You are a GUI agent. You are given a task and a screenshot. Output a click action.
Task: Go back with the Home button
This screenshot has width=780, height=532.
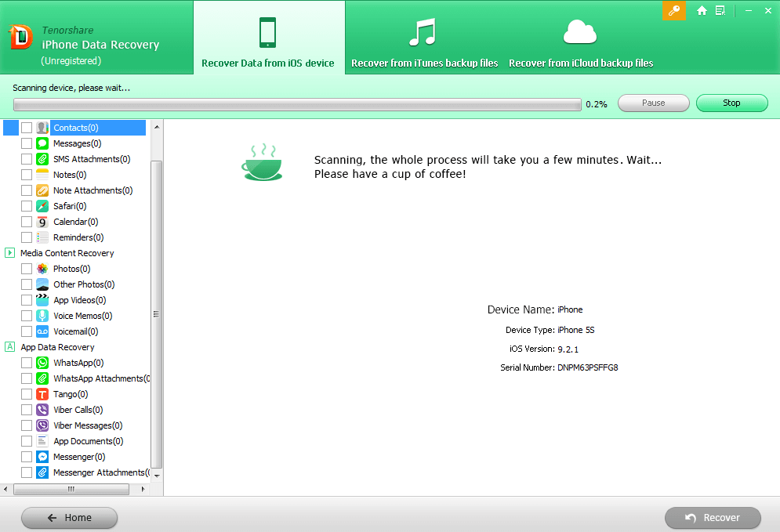pos(69,518)
